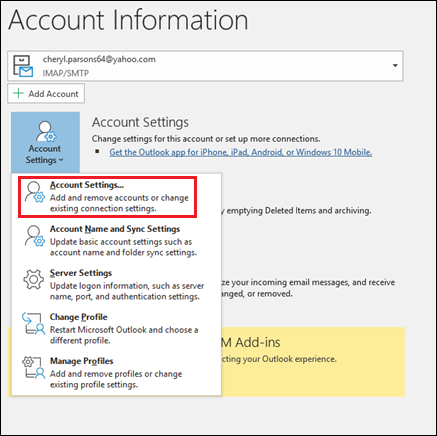Image resolution: width=437 pixels, height=436 pixels.
Task: Open the Server Settings menu entry
Action: pyautogui.click(x=116, y=285)
